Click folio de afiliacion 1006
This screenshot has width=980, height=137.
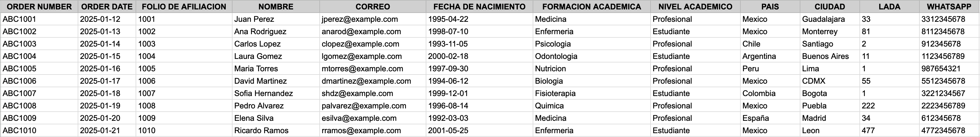pyautogui.click(x=147, y=81)
